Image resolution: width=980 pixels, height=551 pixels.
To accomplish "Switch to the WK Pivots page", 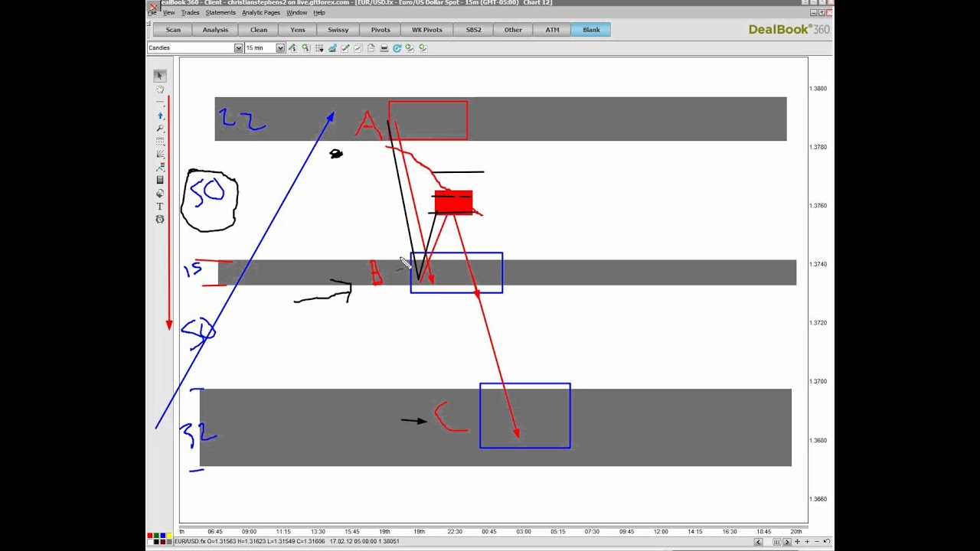I will [427, 30].
